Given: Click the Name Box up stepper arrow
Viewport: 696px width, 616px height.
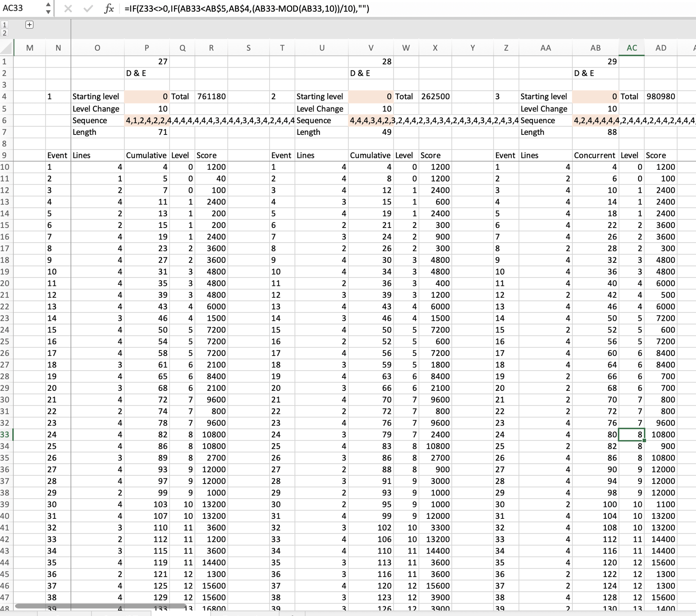Looking at the screenshot, I should 48,4.
